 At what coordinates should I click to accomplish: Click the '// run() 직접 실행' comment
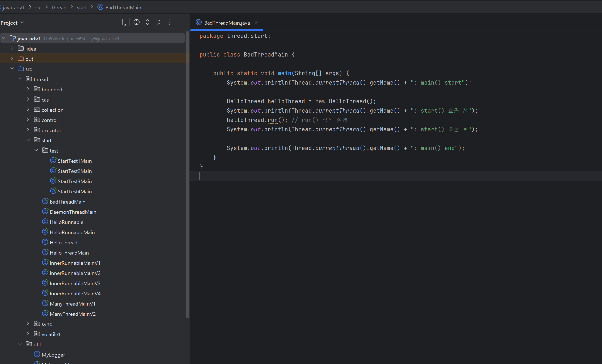pos(319,120)
